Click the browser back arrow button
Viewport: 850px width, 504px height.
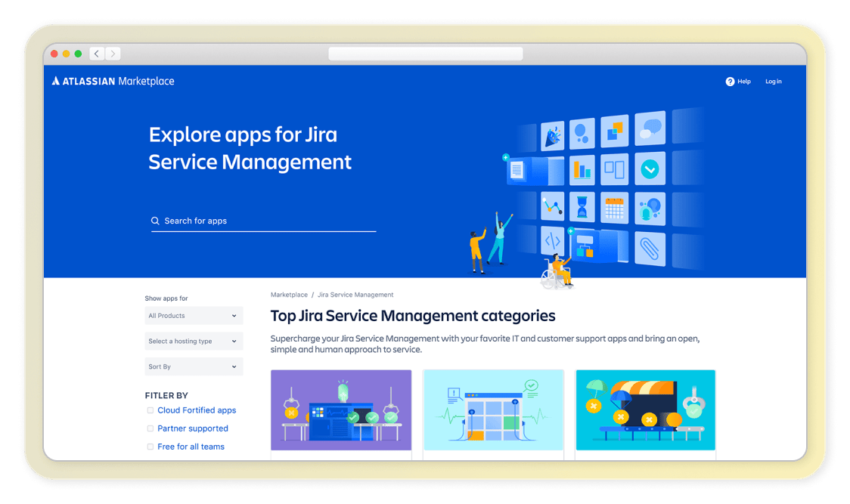point(97,54)
